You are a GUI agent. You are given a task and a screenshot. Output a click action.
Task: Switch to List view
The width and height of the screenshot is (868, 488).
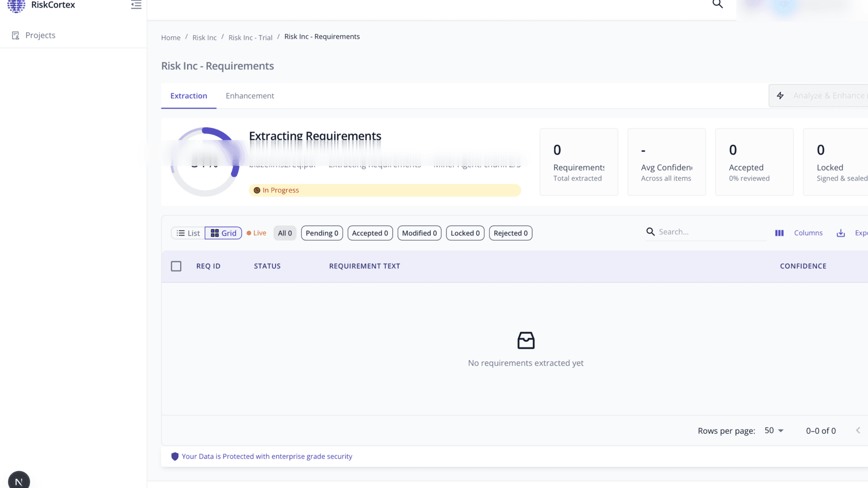pos(188,233)
